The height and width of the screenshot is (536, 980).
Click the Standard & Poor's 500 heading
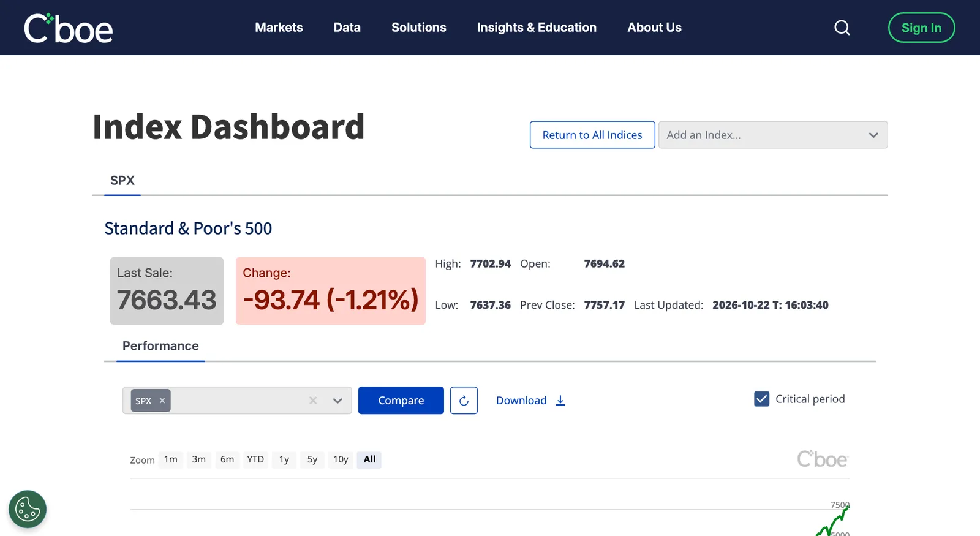pos(188,228)
